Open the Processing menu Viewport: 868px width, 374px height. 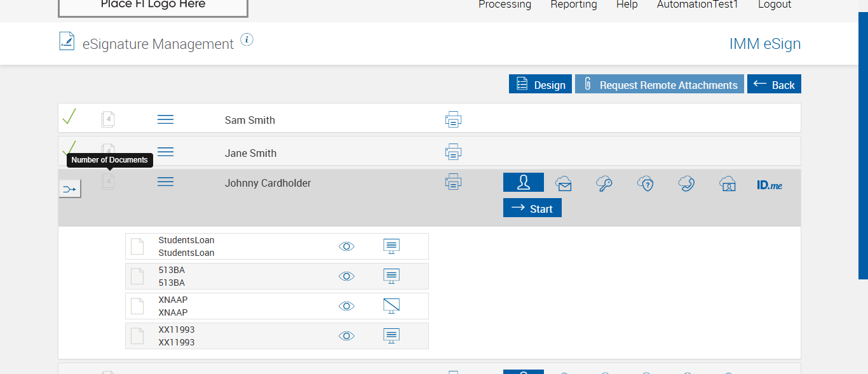tap(505, 4)
